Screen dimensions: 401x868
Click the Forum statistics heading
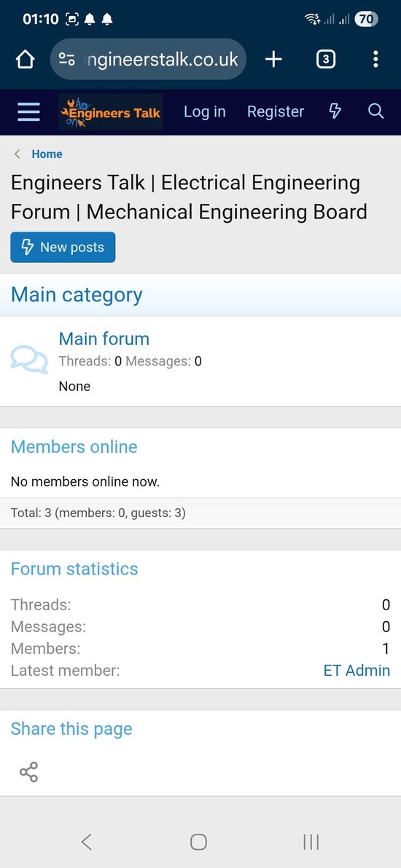pyautogui.click(x=74, y=569)
